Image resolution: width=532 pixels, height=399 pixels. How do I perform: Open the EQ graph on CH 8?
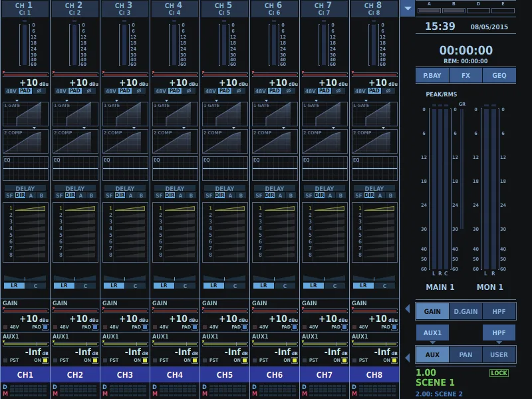(374, 168)
